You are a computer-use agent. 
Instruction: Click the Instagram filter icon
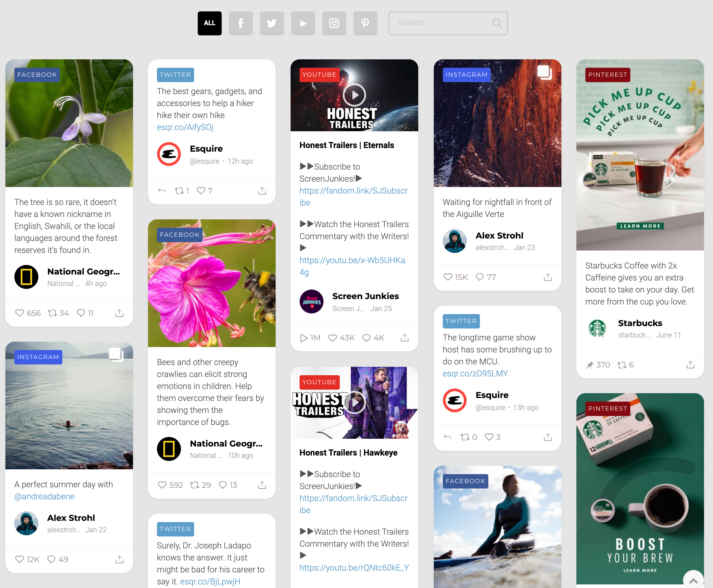[x=334, y=23]
